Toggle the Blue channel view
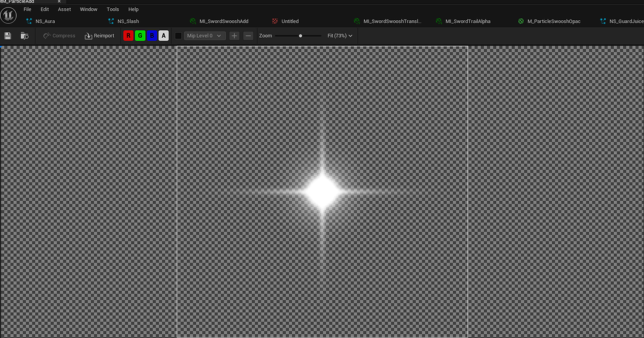 (x=152, y=36)
